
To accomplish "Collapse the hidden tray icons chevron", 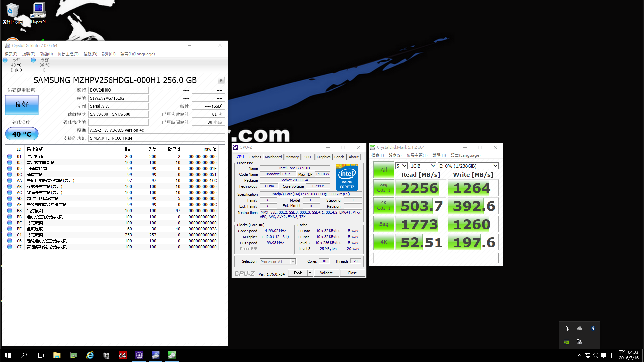I will (579, 355).
